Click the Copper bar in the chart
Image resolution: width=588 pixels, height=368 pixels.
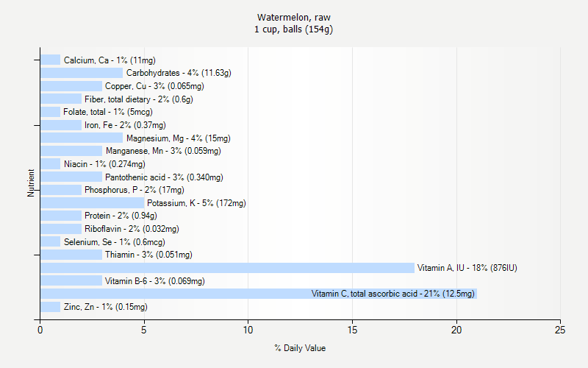click(71, 86)
